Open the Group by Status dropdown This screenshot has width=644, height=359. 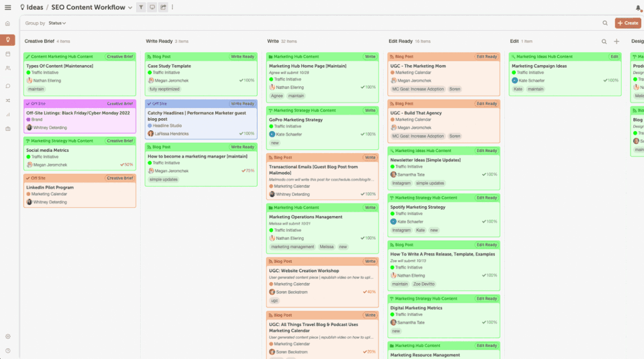[x=56, y=23]
